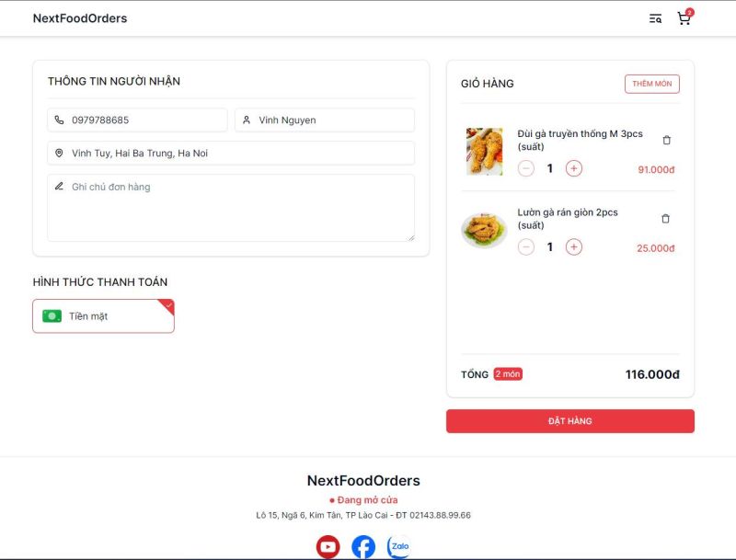Focus the name field Vinh Nguyen

click(325, 120)
